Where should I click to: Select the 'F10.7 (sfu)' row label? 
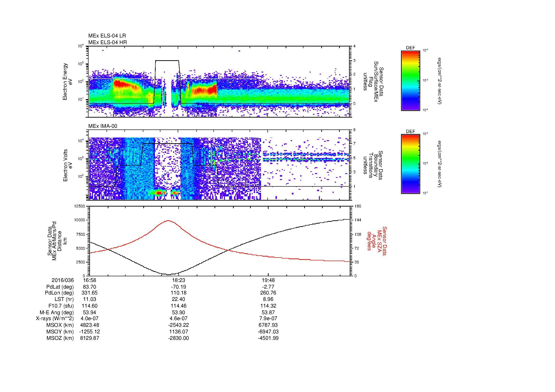61,306
